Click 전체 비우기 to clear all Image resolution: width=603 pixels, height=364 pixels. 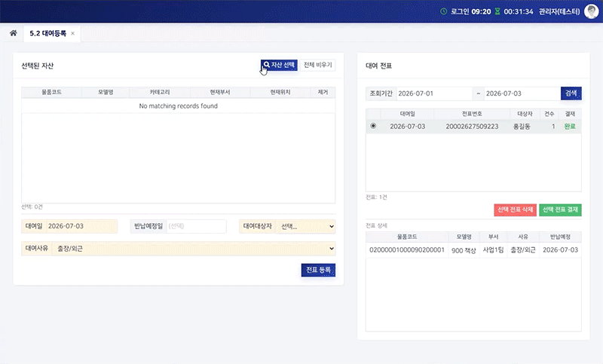pos(317,65)
